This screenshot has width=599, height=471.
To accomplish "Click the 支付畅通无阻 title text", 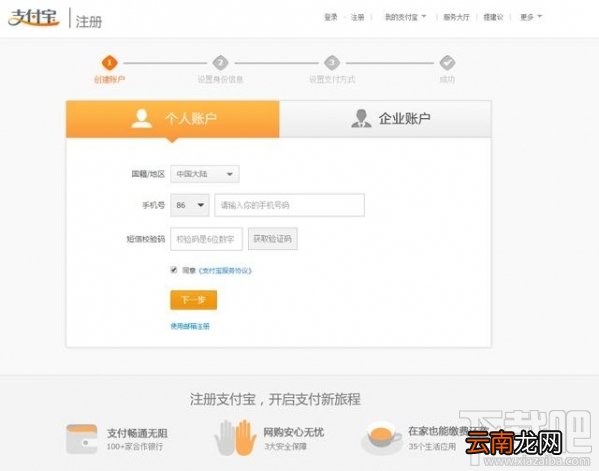I will tap(137, 433).
